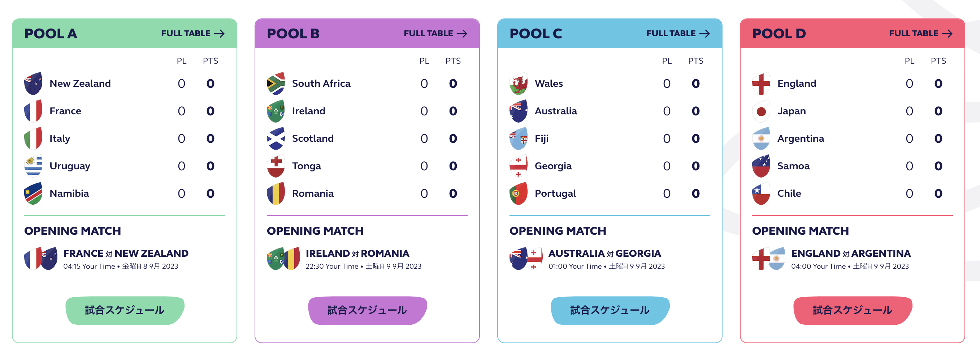
Task: Click the South Africa flag icon
Action: [276, 84]
